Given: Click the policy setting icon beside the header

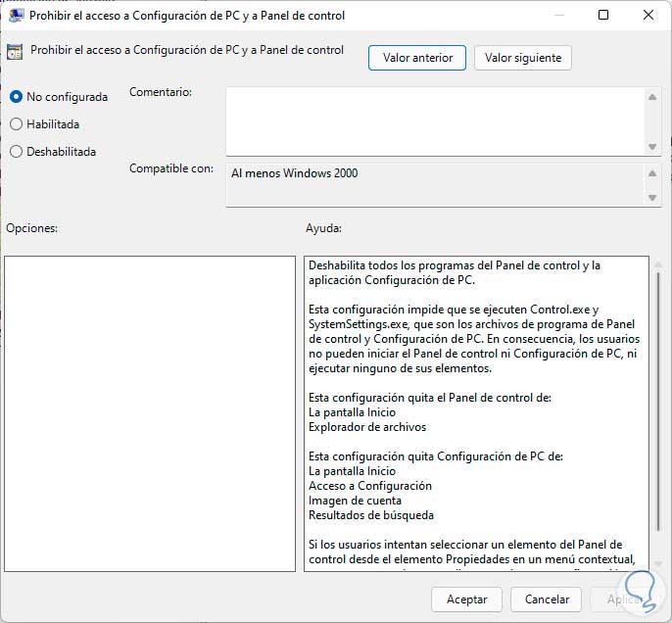Looking at the screenshot, I should point(15,52).
